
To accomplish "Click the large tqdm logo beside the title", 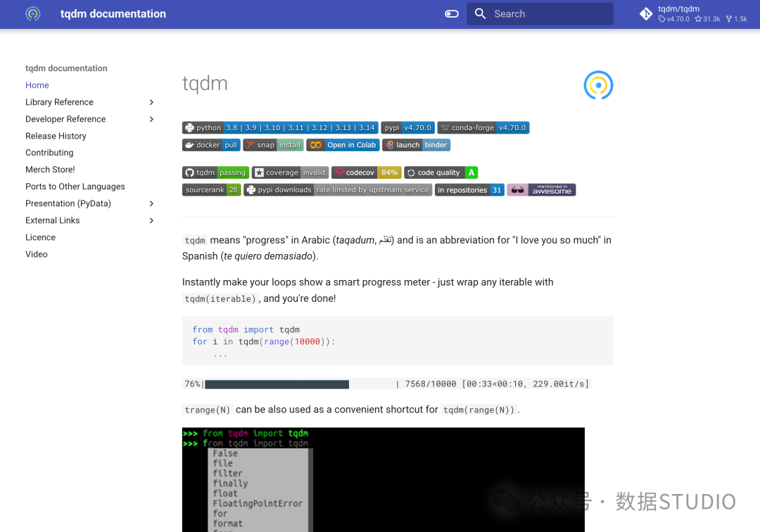I will coord(599,85).
